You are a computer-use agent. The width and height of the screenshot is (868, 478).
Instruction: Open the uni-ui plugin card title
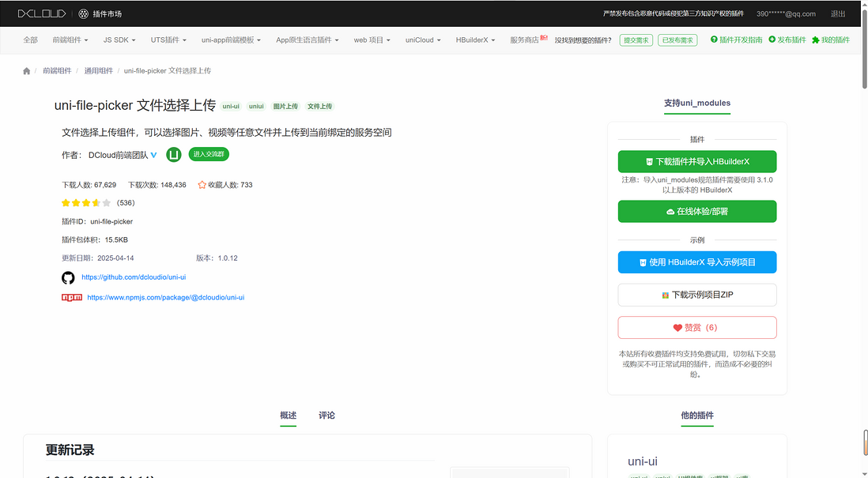click(643, 461)
